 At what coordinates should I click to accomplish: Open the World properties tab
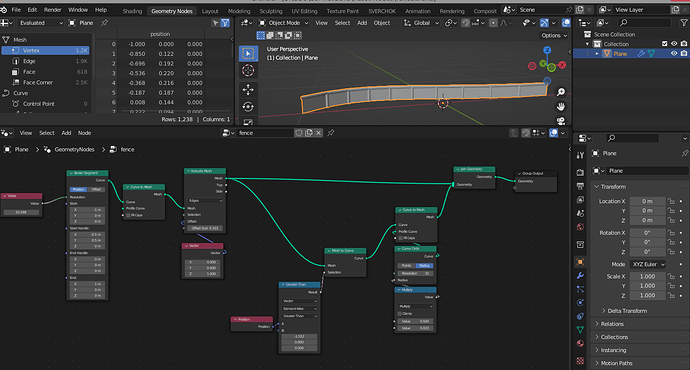pos(580,227)
